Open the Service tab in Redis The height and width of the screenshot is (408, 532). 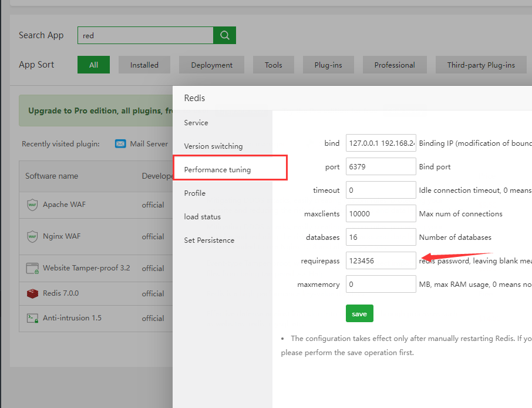click(196, 123)
